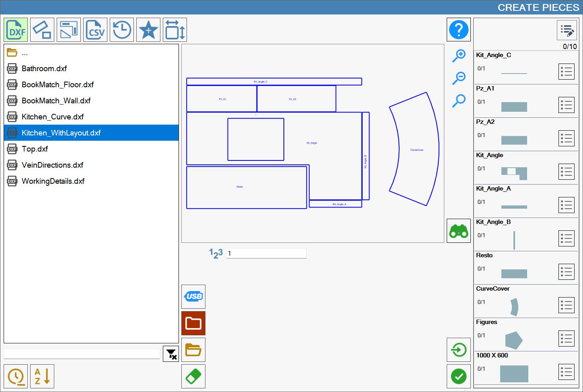Open details list for CurveCover
This screenshot has height=392, width=583.
[567, 305]
